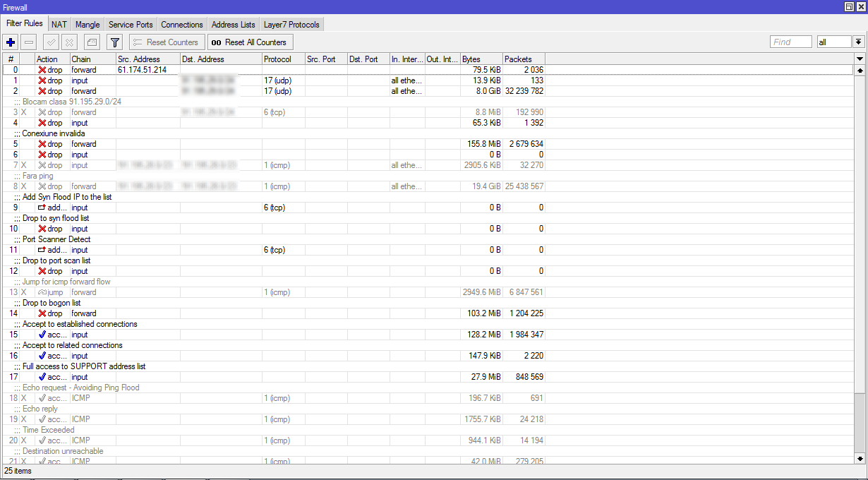The height and width of the screenshot is (480, 868).
Task: Click add-to-list icon in rule 11
Action: 42,250
